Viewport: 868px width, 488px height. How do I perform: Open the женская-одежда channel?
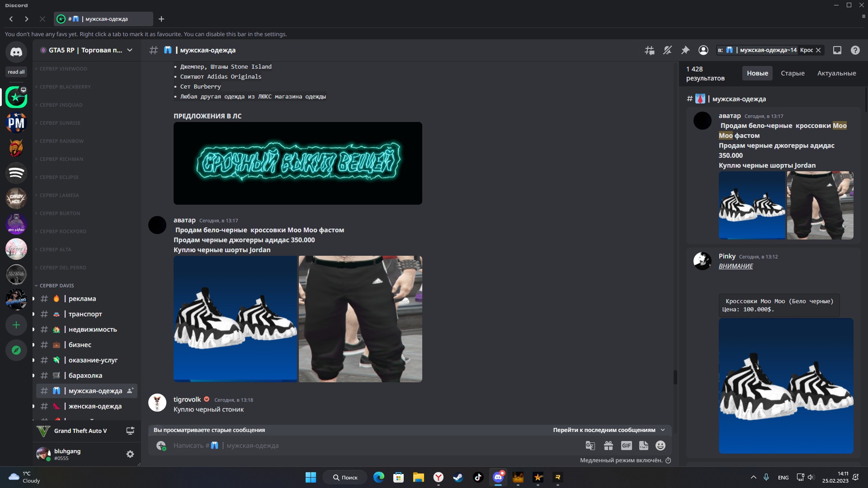(86, 406)
